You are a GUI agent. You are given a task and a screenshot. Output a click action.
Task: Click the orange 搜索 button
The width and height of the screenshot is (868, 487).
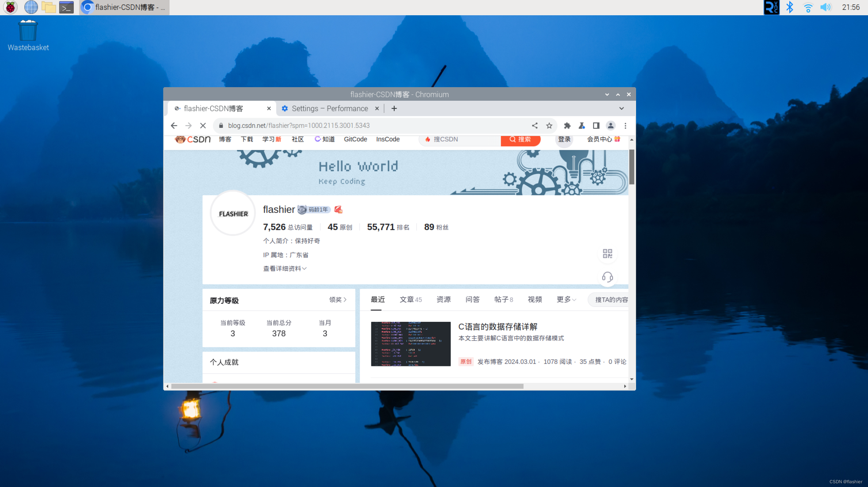pyautogui.click(x=520, y=139)
